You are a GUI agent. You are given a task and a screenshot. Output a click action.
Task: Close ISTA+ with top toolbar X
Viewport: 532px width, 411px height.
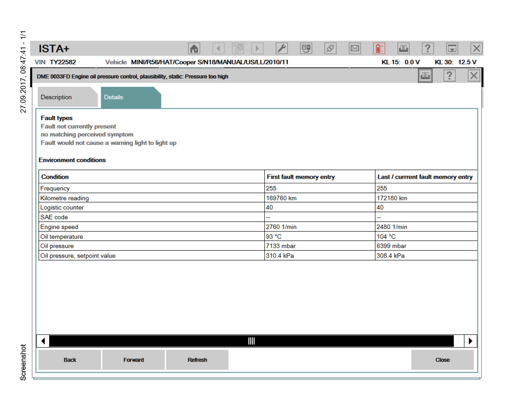pos(476,48)
